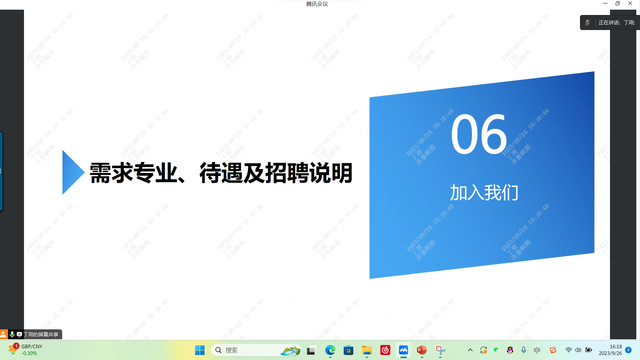Switch to Tencent Meeting taskbar icon

pos(403,350)
